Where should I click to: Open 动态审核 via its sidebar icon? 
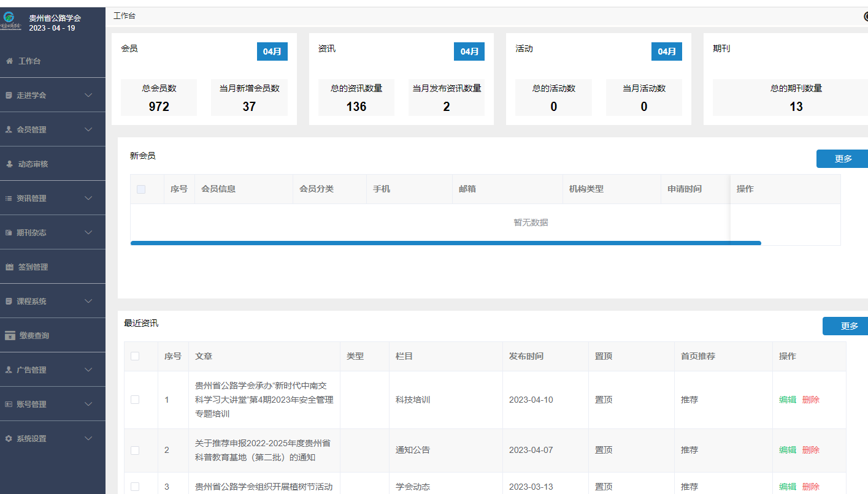pyautogui.click(x=9, y=164)
